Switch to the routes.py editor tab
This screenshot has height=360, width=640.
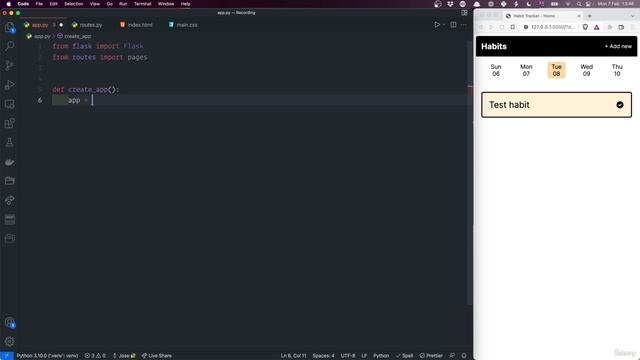[x=91, y=25]
